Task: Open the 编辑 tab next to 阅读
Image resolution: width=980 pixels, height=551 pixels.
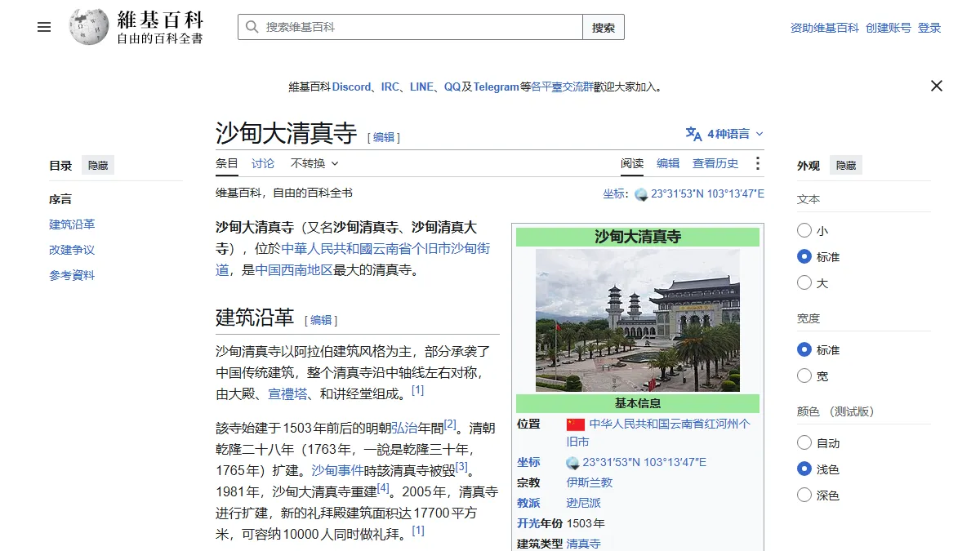Action: (668, 163)
